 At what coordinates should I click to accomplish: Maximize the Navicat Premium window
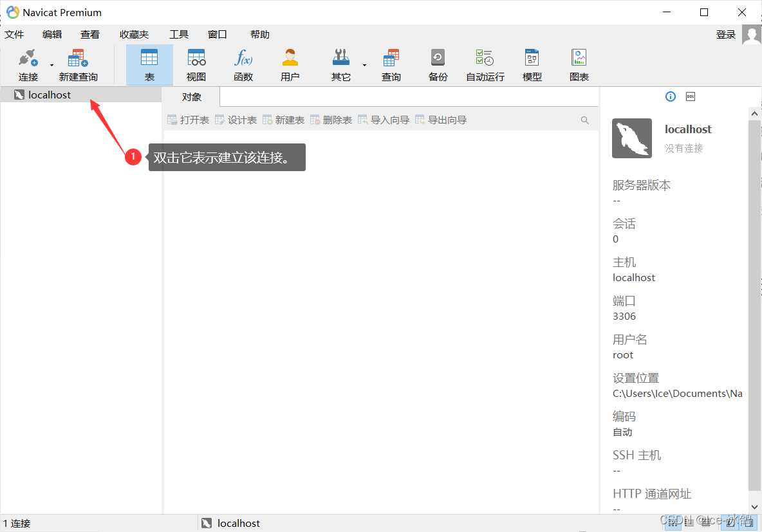click(703, 12)
